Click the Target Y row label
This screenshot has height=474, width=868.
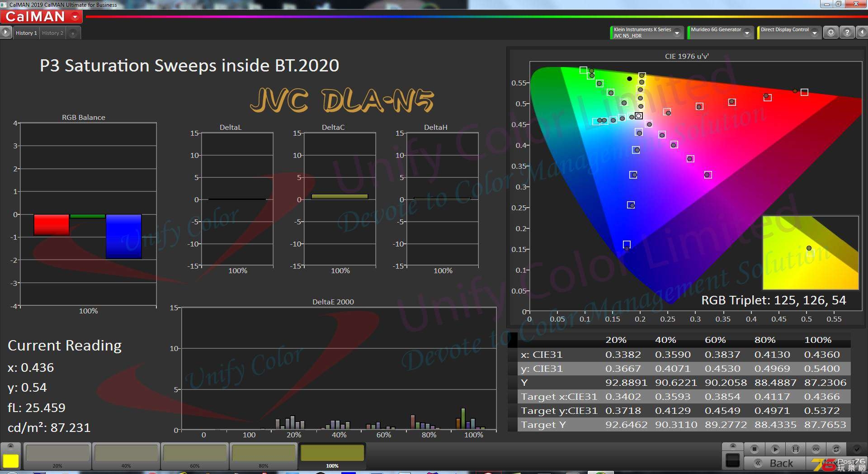[543, 425]
